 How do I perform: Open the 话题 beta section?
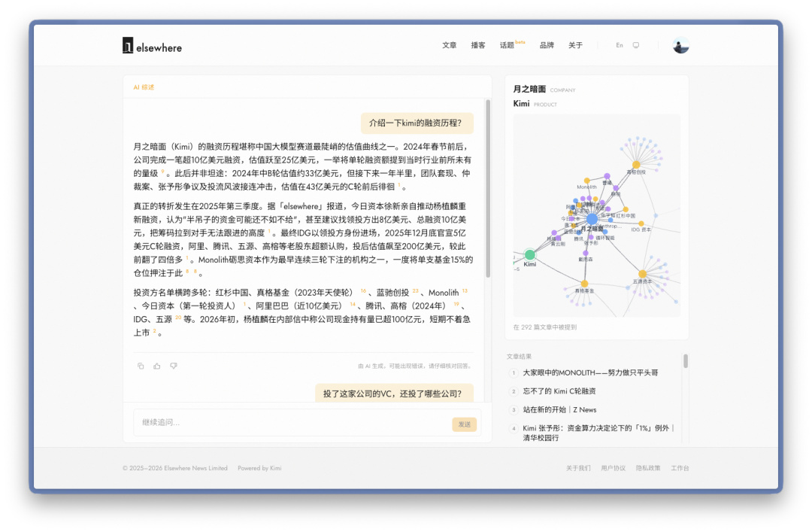pos(512,45)
